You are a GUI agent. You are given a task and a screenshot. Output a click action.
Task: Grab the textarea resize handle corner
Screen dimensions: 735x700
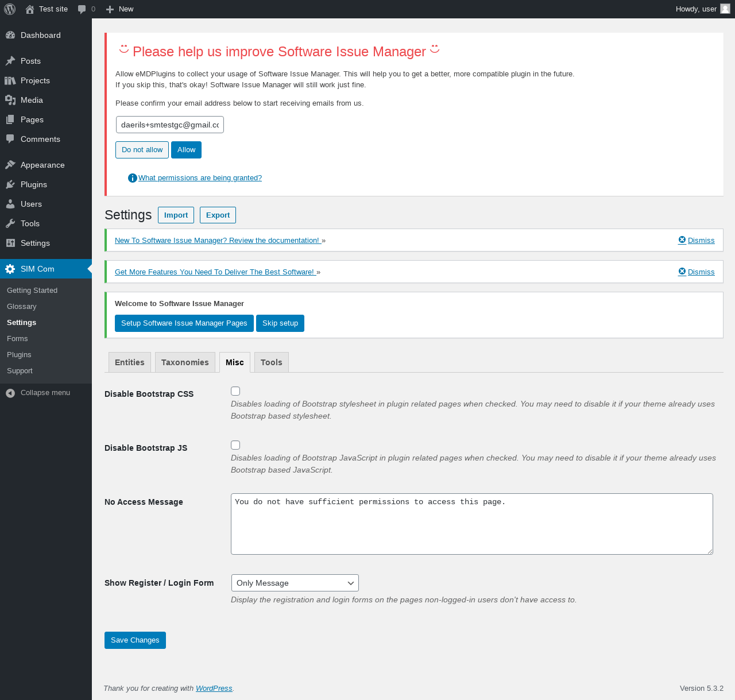(710, 551)
